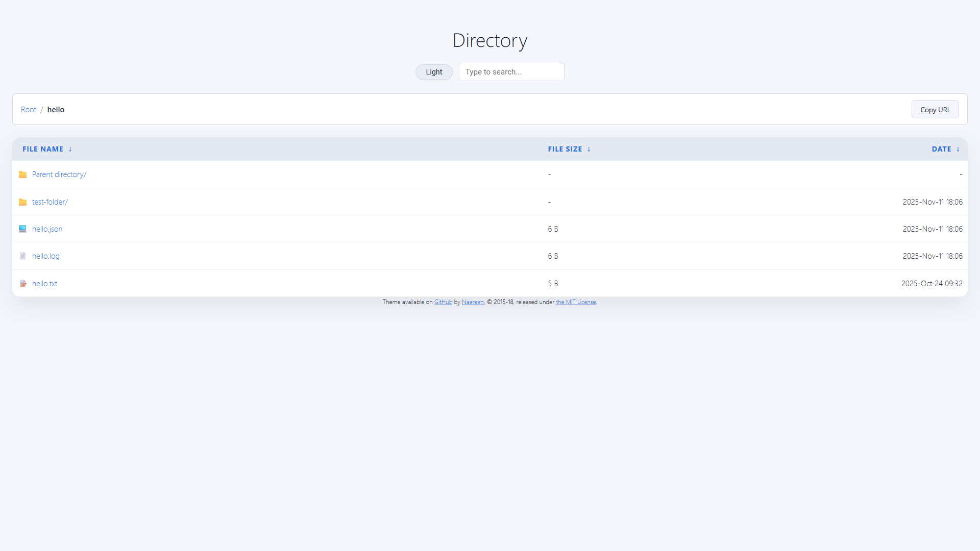980x551 pixels.
Task: Sort by File Size column header
Action: pos(565,149)
